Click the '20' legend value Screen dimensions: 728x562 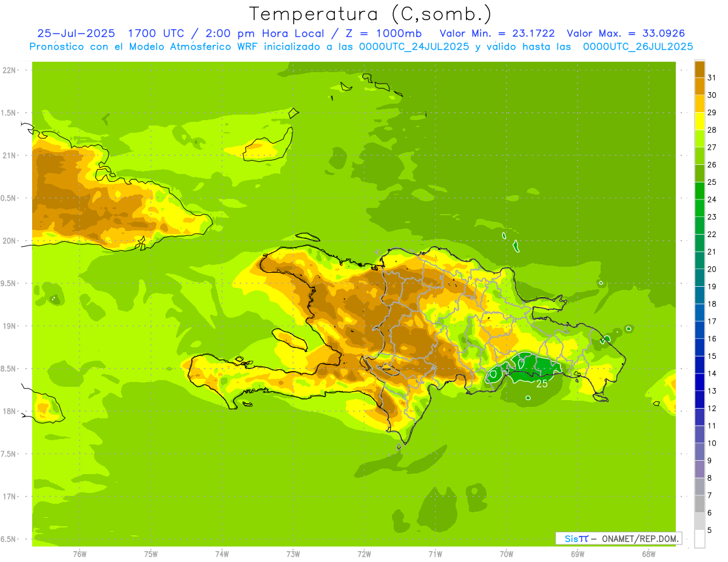click(x=712, y=269)
